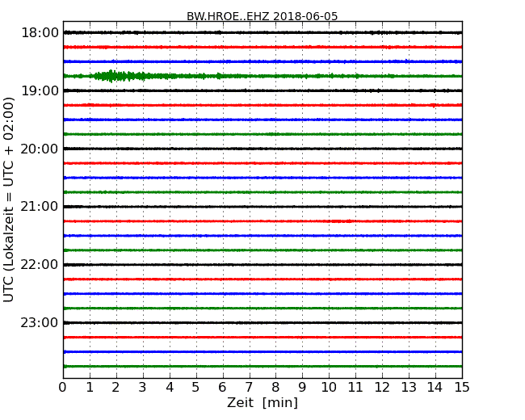Select the 18:00 y-axis tick label
The width and height of the screenshot is (525, 420).
click(40, 33)
